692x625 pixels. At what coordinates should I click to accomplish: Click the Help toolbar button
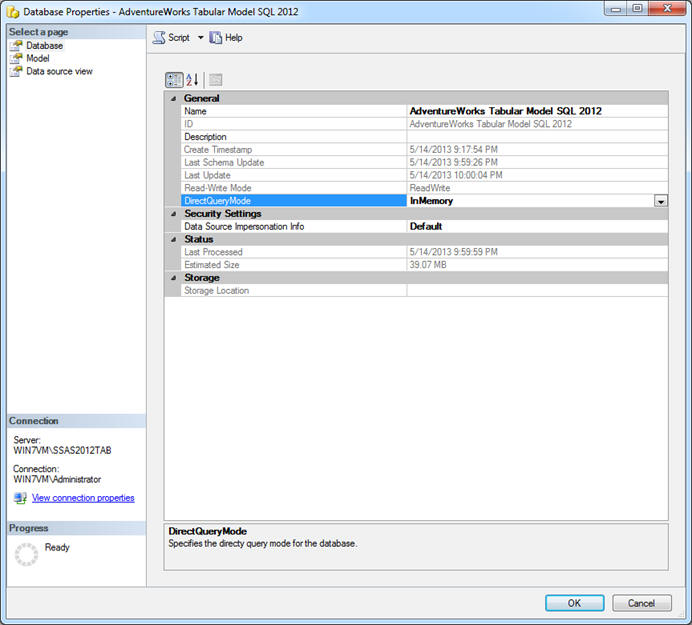(x=226, y=38)
